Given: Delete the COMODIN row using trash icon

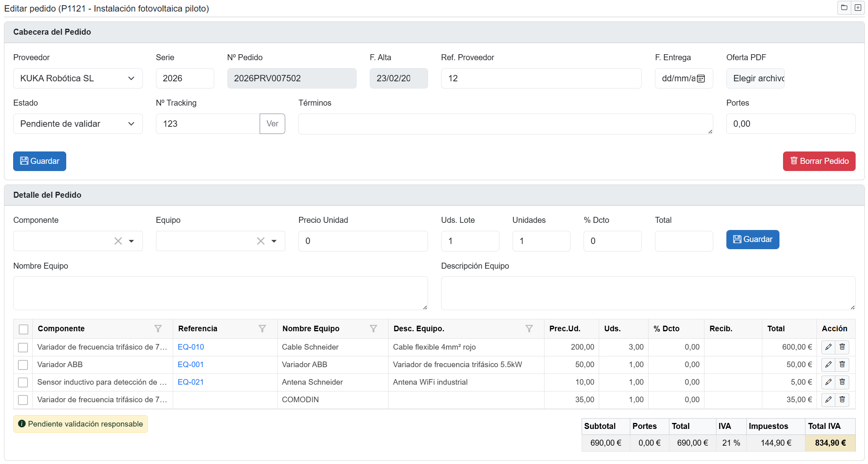Looking at the screenshot, I should point(842,399).
